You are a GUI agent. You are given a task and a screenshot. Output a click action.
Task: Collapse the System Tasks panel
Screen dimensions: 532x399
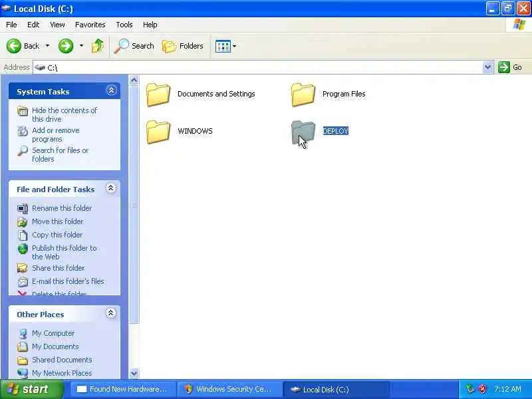coord(111,90)
